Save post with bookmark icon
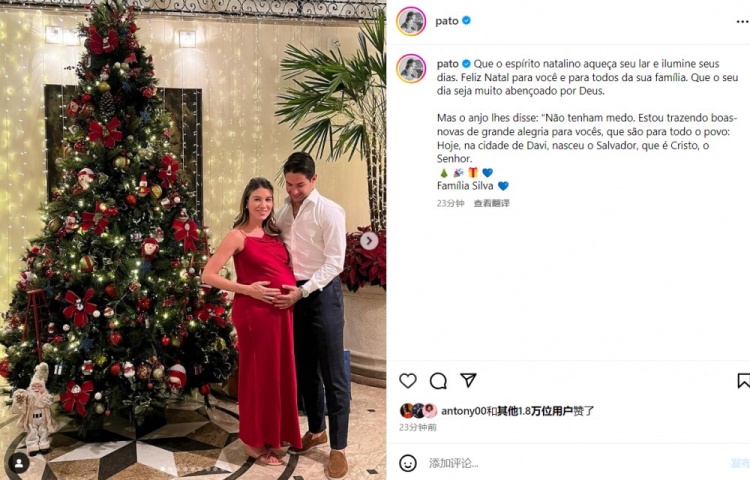Viewport: 750px width, 480px height. click(744, 381)
